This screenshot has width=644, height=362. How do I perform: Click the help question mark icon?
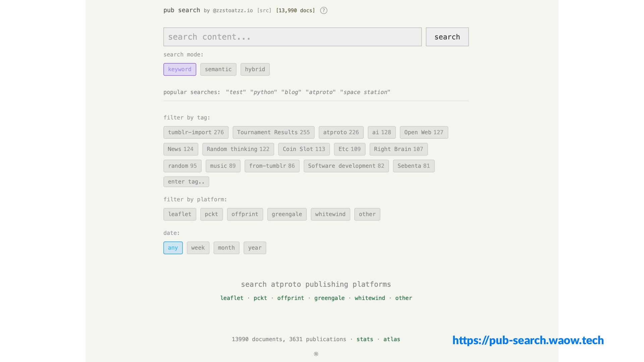pyautogui.click(x=323, y=10)
